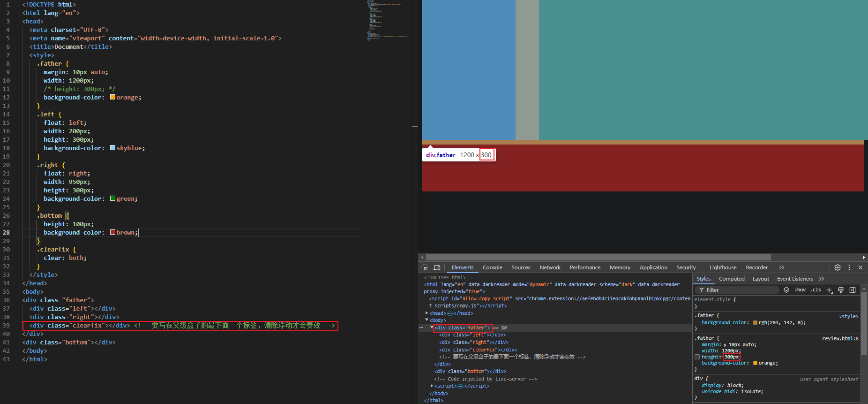Open orange color swatch in crossed-out rule
The image size is (868, 404).
[755, 363]
